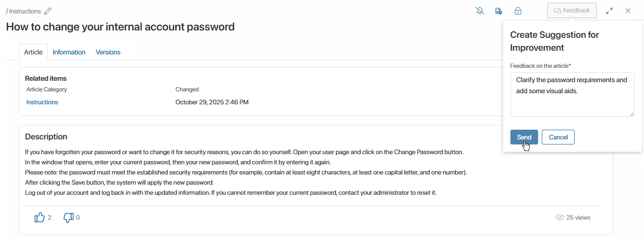Image resolution: width=644 pixels, height=240 pixels.
Task: Send the improvement suggestion
Action: [x=524, y=137]
